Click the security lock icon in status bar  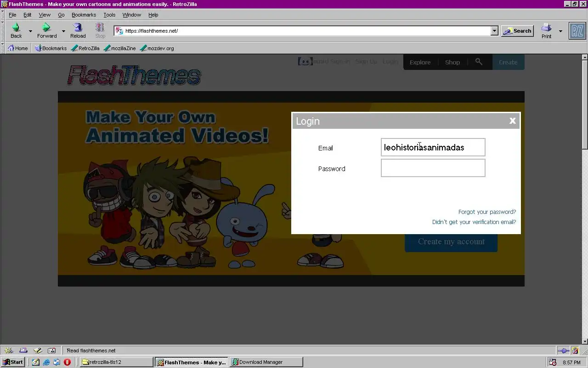tap(576, 351)
